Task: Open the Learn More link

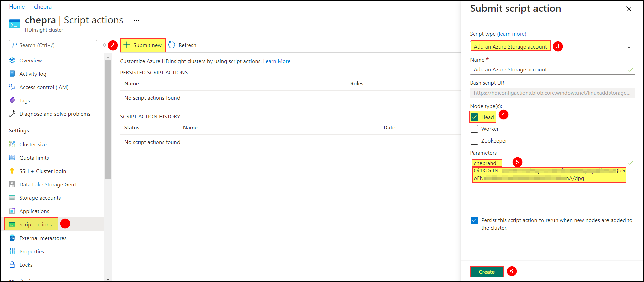Action: (277, 61)
